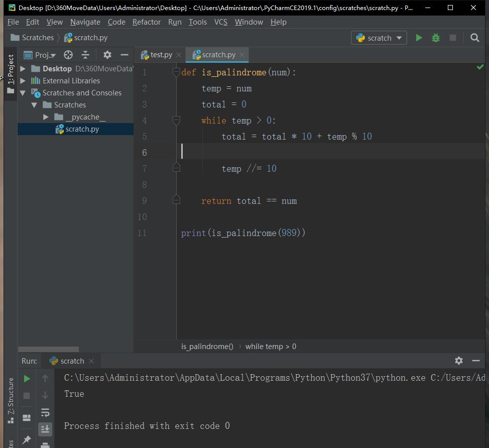Open Search Everywhere with magnifier icon

click(474, 38)
